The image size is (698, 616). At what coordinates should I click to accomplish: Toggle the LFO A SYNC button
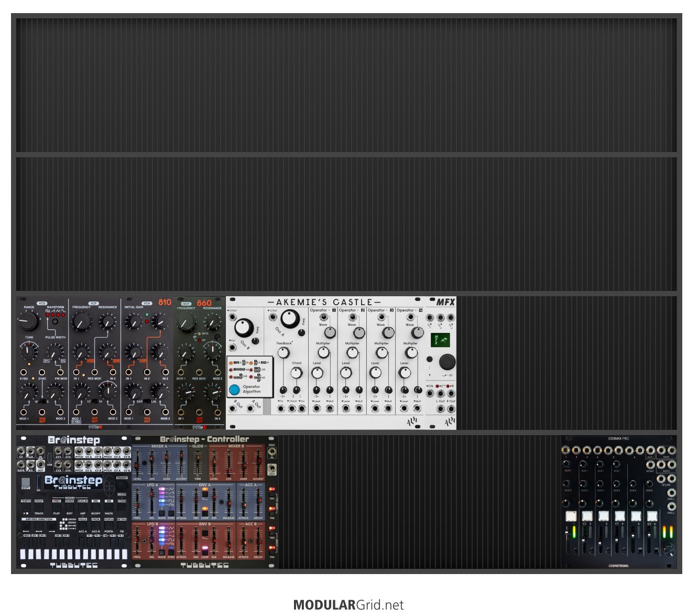pyautogui.click(x=171, y=513)
